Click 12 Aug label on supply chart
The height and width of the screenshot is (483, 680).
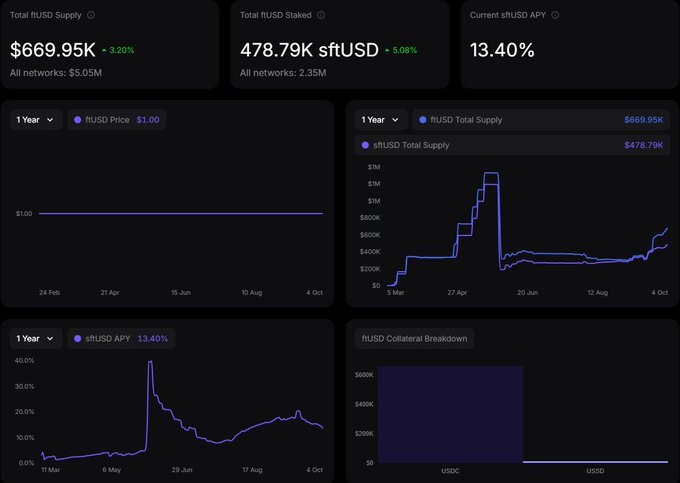(x=598, y=293)
